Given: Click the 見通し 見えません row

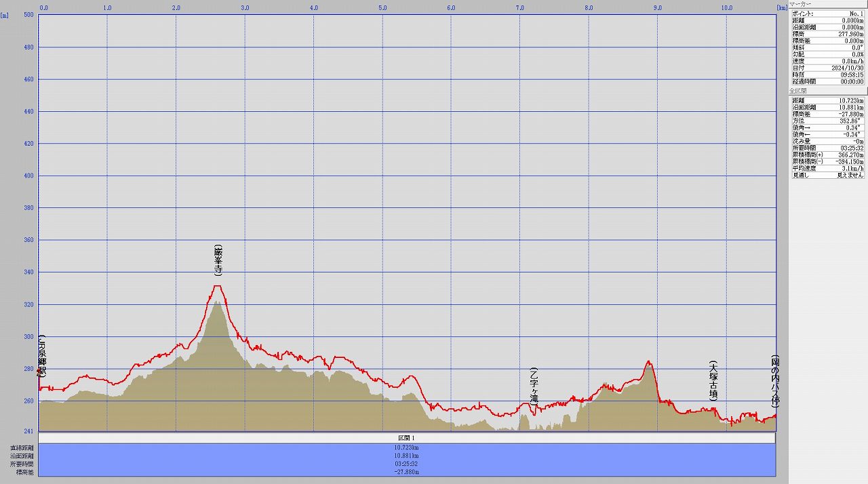Looking at the screenshot, I should coord(827,175).
